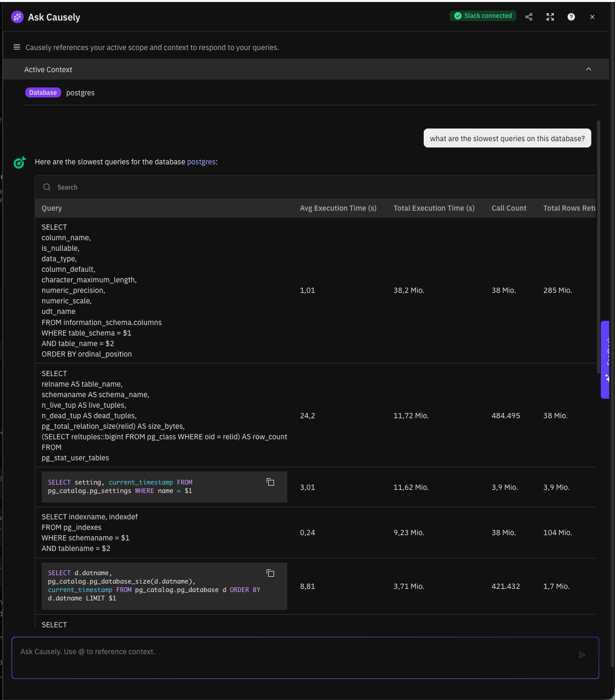The image size is (615, 700).
Task: Copy the pg_settings query code
Action: [270, 482]
